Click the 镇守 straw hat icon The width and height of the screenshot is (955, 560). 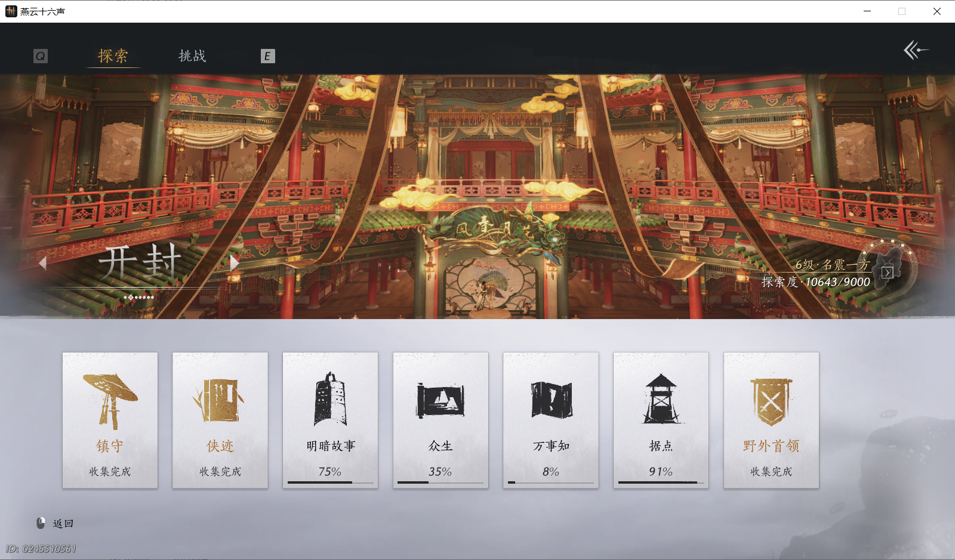point(110,401)
